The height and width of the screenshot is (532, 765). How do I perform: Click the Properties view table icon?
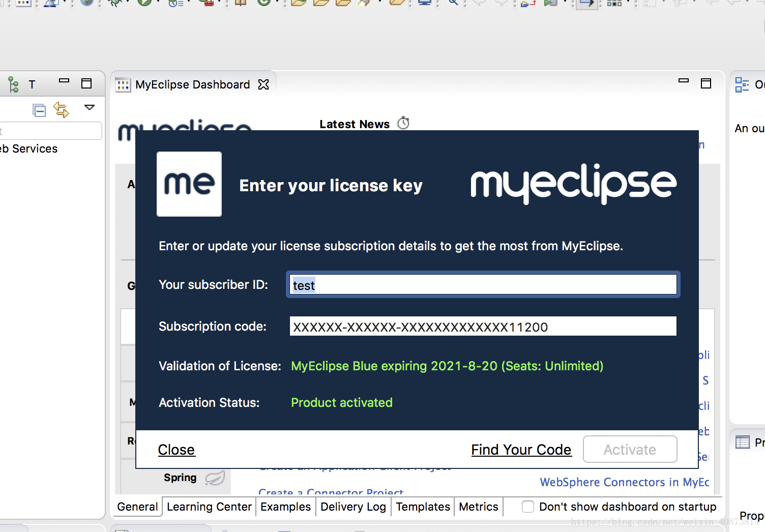(743, 442)
